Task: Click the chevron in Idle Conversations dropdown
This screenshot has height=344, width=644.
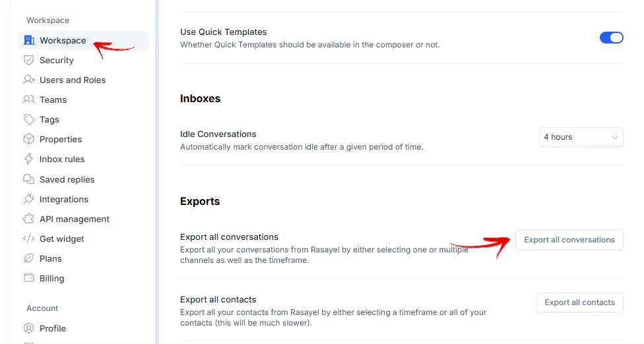Action: [614, 137]
